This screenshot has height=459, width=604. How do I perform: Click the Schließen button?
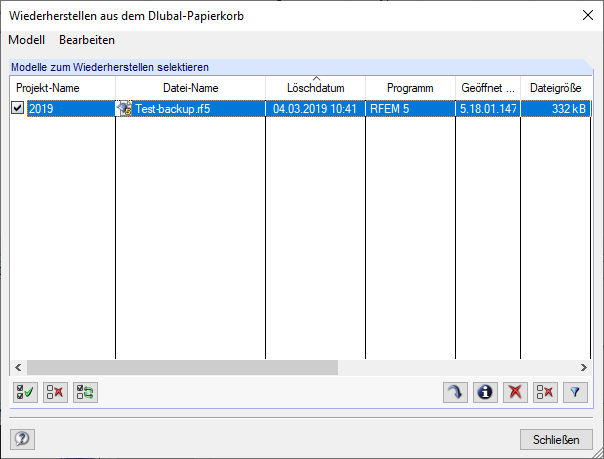coord(556,439)
